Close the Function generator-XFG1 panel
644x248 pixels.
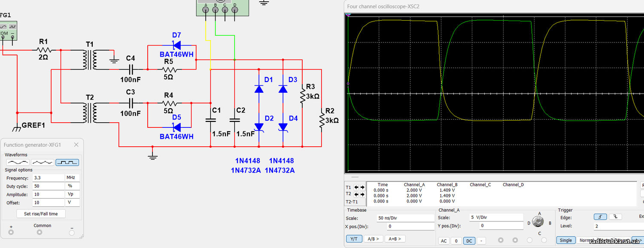tap(76, 145)
